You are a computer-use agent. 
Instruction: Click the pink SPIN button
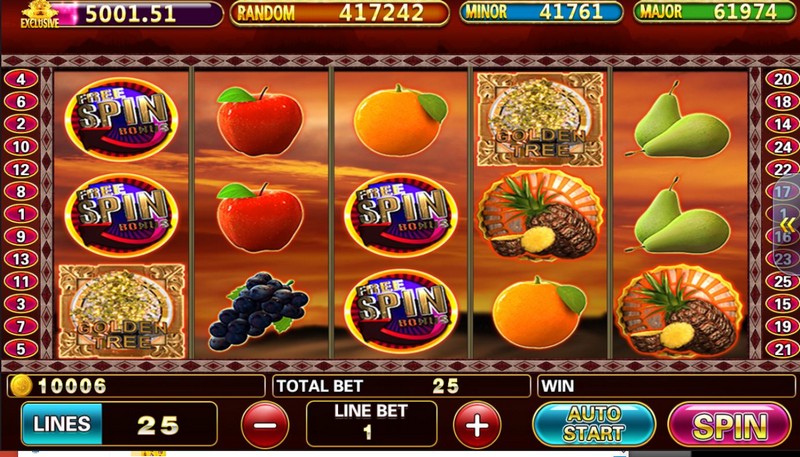[729, 425]
